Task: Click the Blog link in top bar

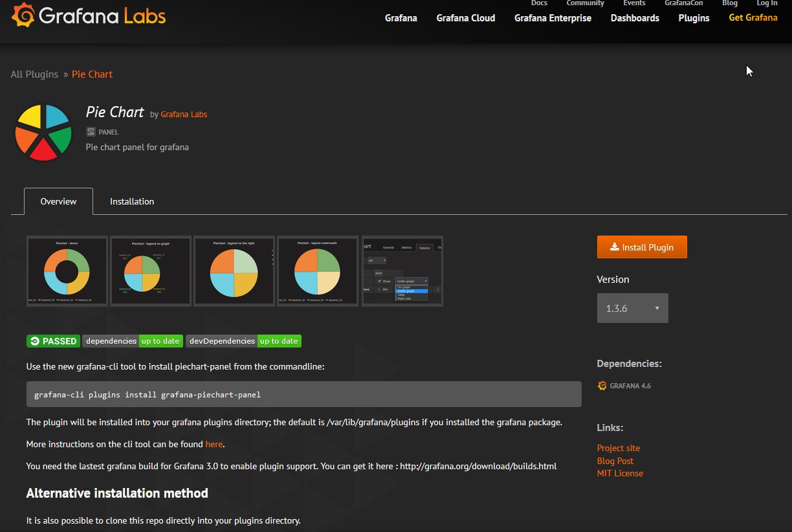Action: click(x=730, y=3)
